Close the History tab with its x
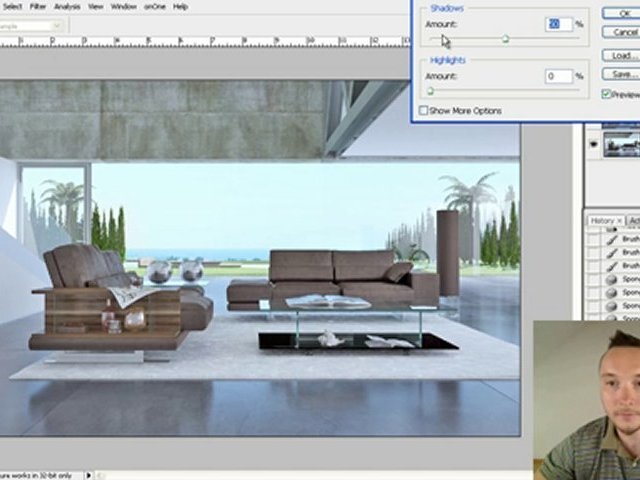640x480 pixels. click(620, 220)
